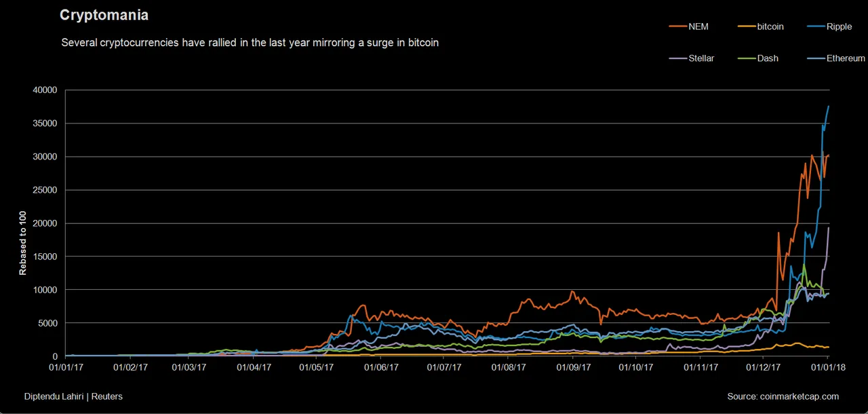868x414 pixels.
Task: Click the 40000 y-axis label
Action: 45,90
